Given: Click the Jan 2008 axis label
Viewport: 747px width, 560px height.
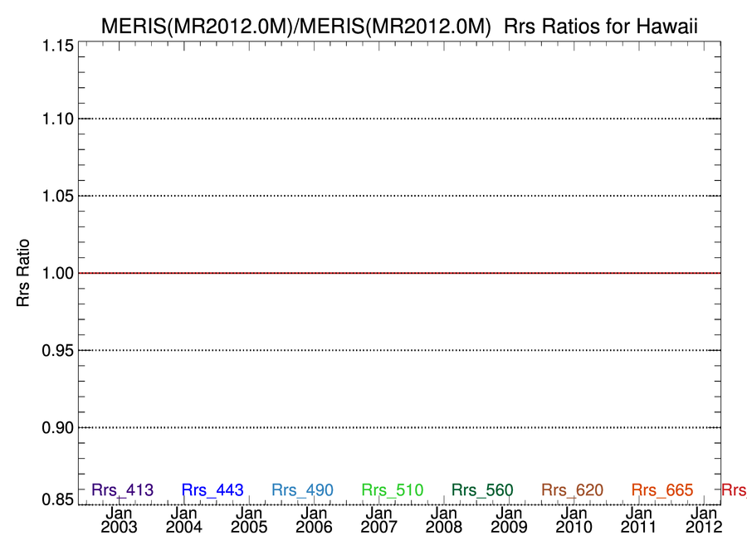Looking at the screenshot, I should pos(444,520).
